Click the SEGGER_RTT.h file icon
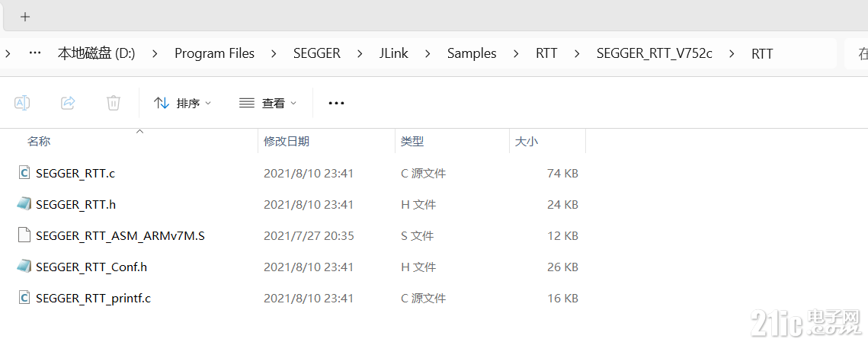This screenshot has height=342, width=868. (x=24, y=204)
